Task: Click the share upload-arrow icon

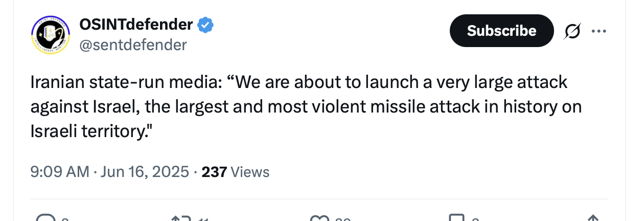Action: 593,218
